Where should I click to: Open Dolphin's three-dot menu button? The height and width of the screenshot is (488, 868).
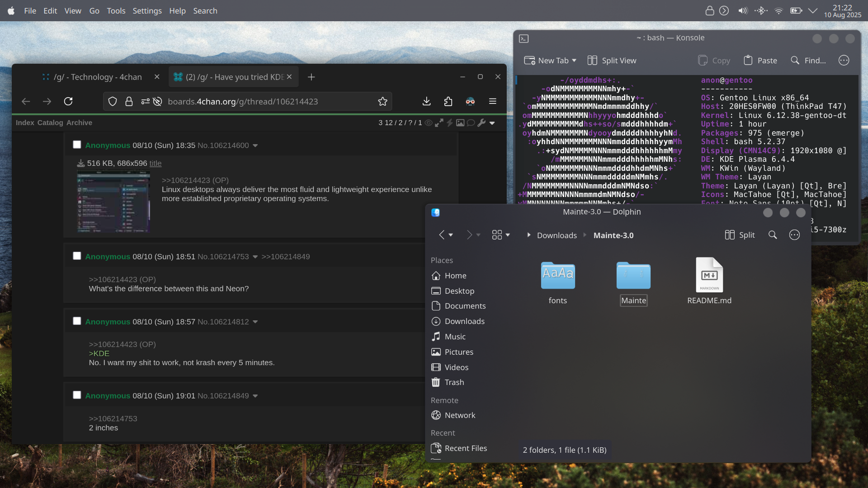click(x=794, y=235)
